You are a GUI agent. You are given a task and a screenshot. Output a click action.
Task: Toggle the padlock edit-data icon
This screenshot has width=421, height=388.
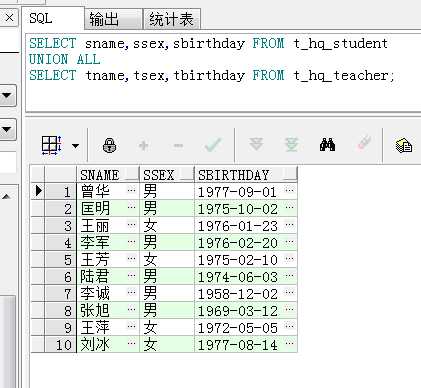(x=109, y=145)
